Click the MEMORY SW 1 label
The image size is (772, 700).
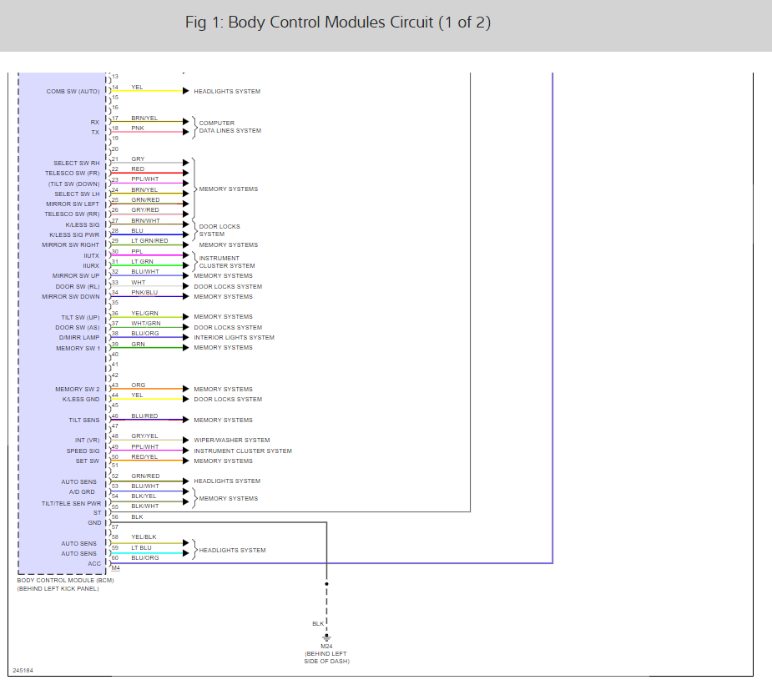[78, 349]
